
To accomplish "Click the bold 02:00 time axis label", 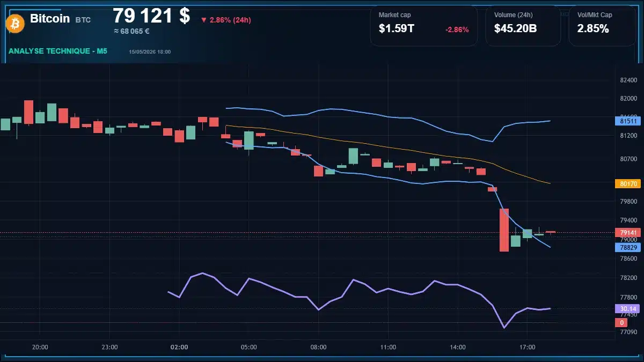I will [x=179, y=348].
